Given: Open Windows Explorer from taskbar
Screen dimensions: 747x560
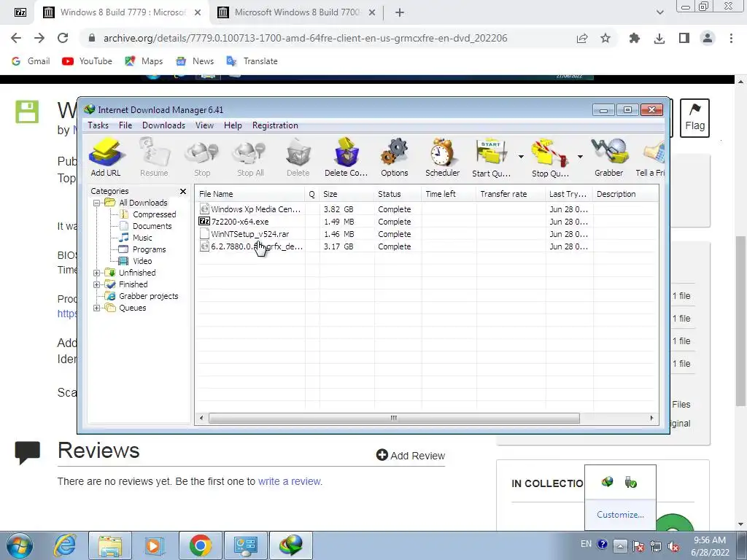Looking at the screenshot, I should coord(110,545).
